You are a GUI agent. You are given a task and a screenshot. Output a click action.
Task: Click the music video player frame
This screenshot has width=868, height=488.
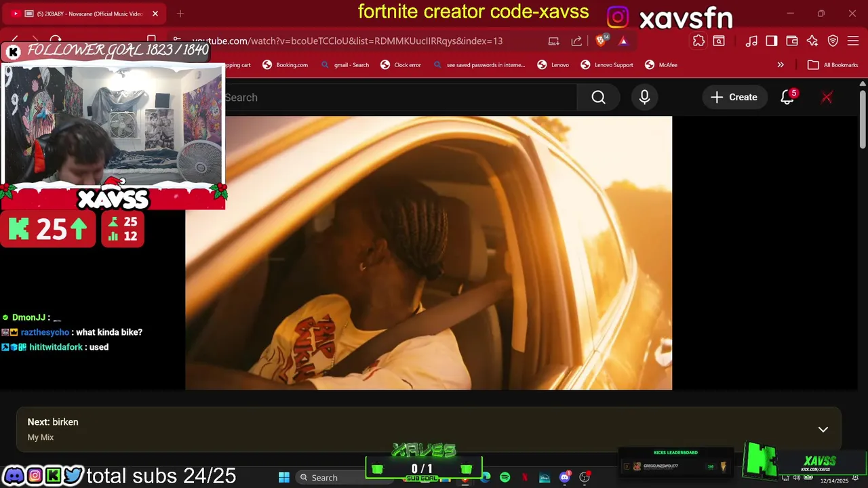tap(429, 253)
